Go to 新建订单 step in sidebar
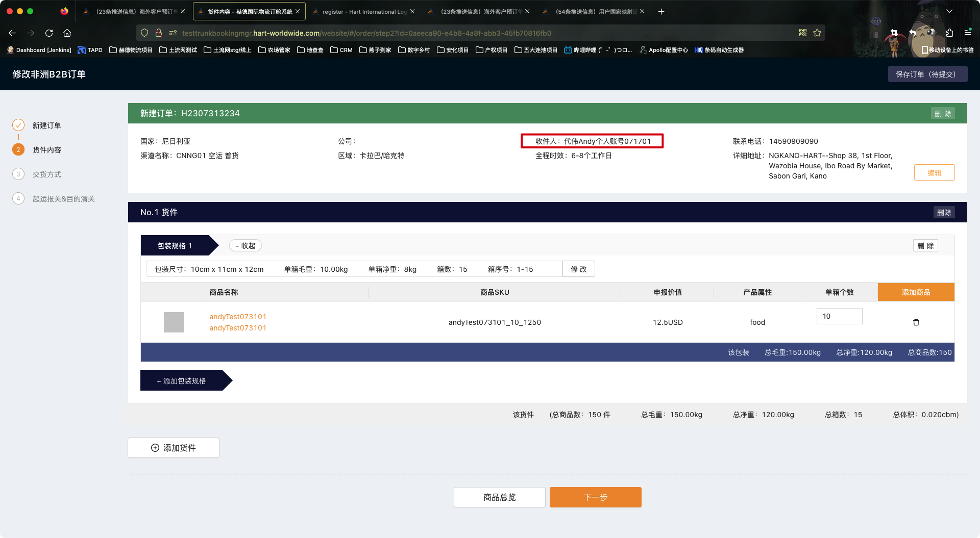Viewport: 980px width, 538px height. point(46,125)
